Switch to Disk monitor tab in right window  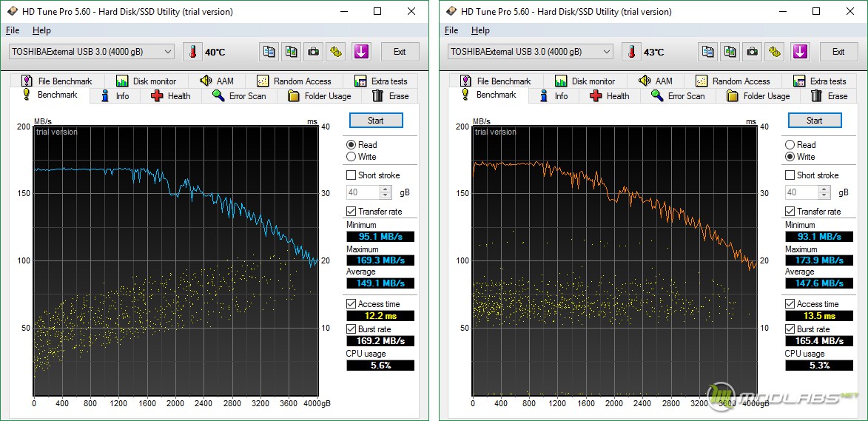[585, 81]
